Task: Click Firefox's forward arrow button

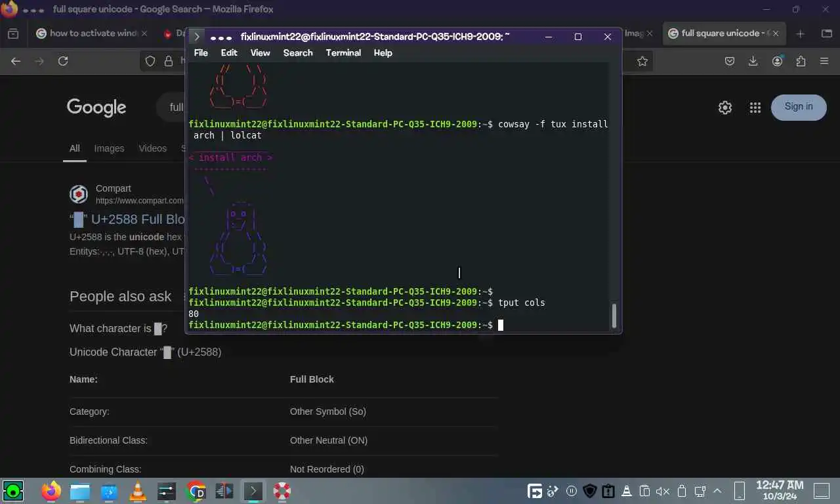Action: 39,61
